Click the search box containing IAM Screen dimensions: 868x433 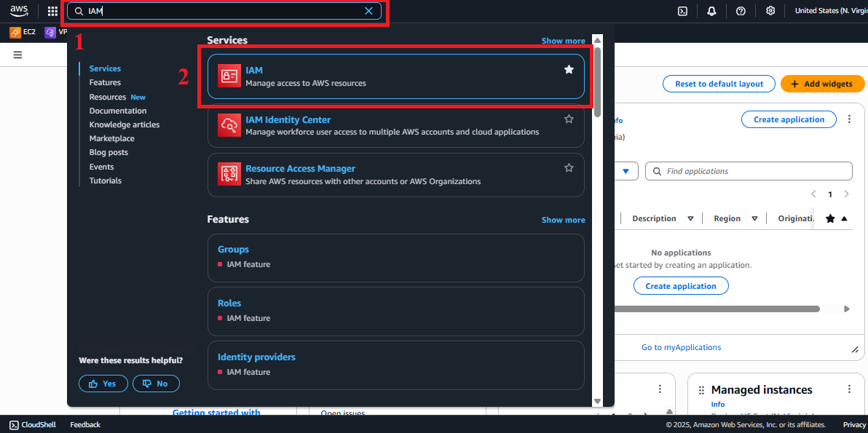224,11
